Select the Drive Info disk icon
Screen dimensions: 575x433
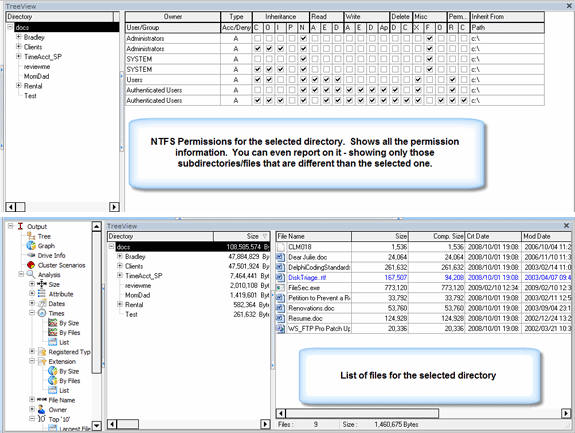31,255
